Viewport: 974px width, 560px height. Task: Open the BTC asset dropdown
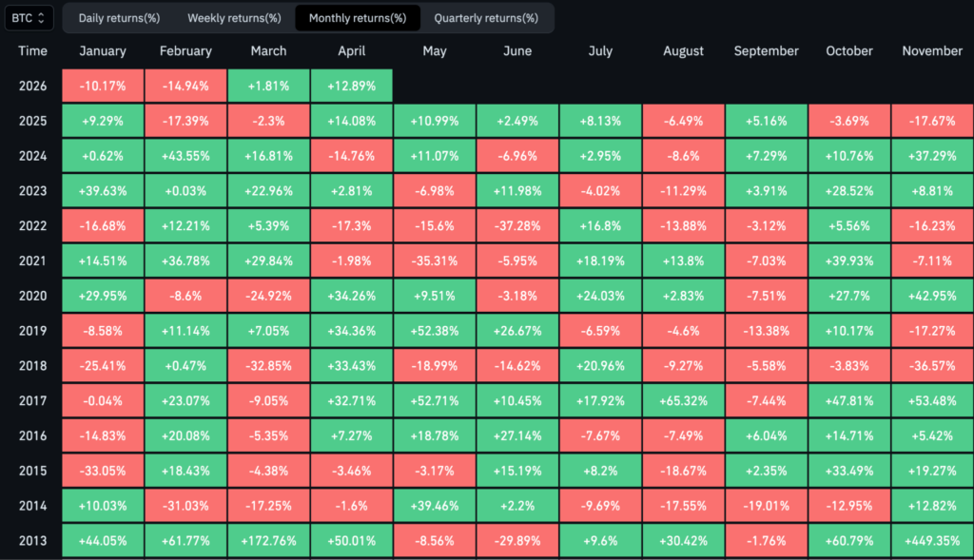point(29,17)
